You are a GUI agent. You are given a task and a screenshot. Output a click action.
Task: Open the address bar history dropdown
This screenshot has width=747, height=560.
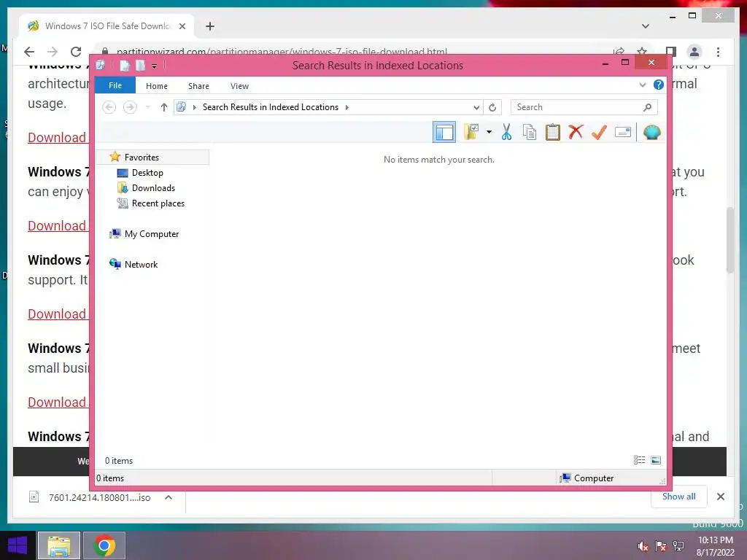click(x=476, y=107)
